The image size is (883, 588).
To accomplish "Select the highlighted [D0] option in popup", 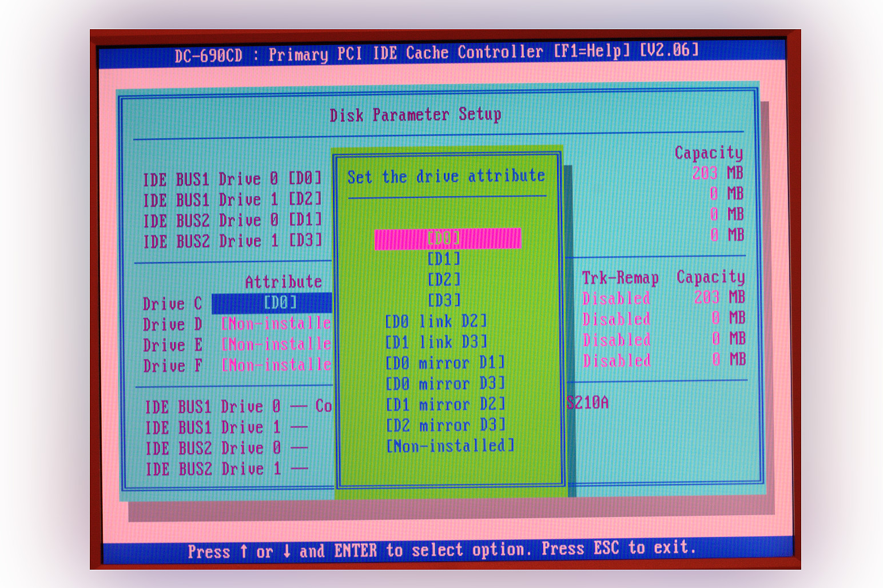I will (x=447, y=239).
